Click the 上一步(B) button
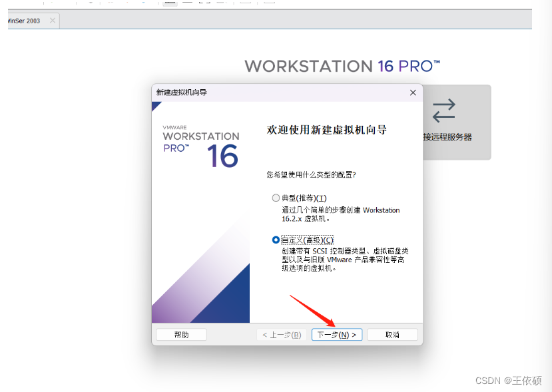The height and width of the screenshot is (392, 552). (x=282, y=335)
